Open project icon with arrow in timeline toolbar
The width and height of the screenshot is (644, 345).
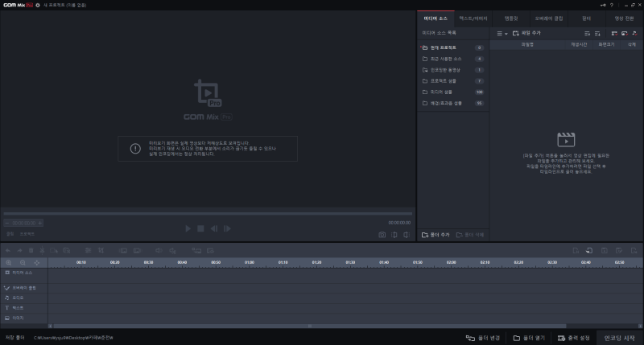coord(589,250)
